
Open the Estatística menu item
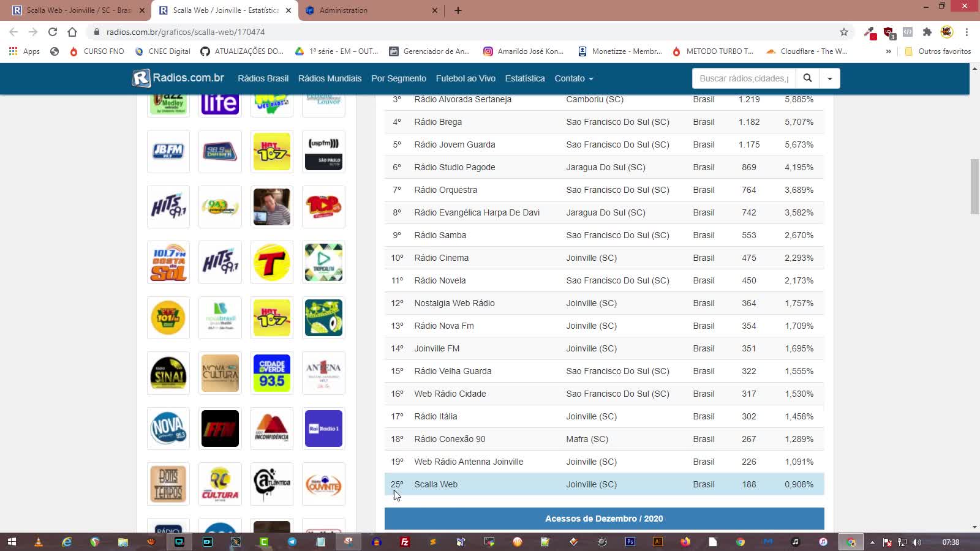coord(525,78)
